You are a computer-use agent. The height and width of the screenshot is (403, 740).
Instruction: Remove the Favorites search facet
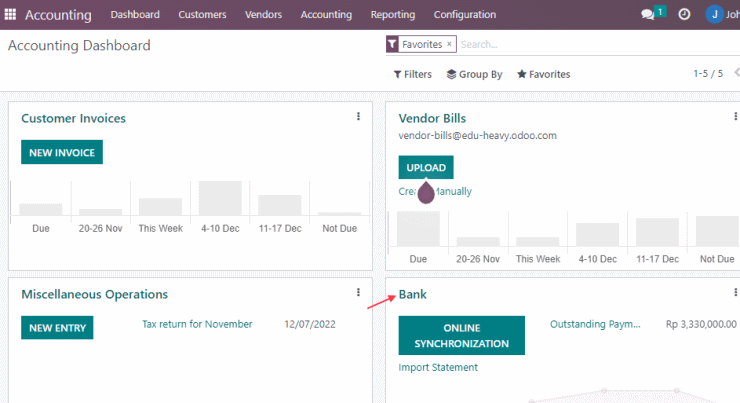(449, 44)
